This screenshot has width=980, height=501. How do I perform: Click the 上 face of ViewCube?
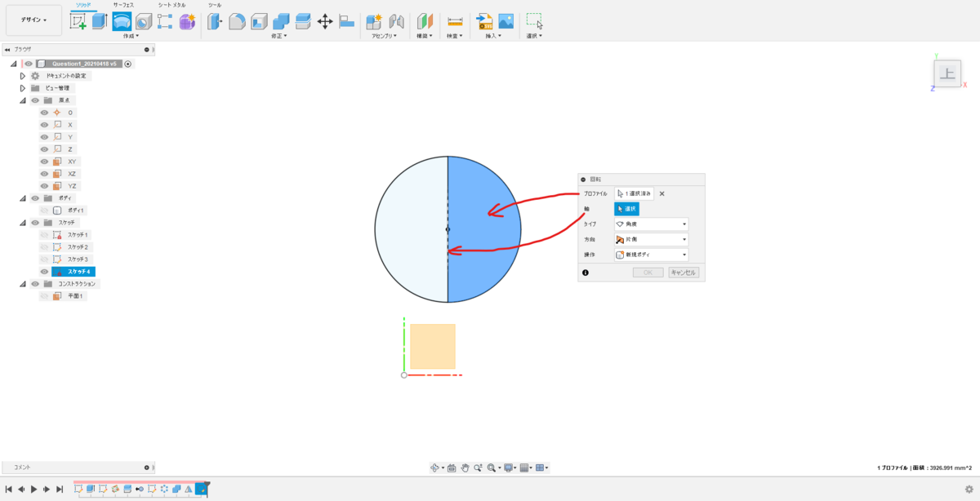pos(947,74)
